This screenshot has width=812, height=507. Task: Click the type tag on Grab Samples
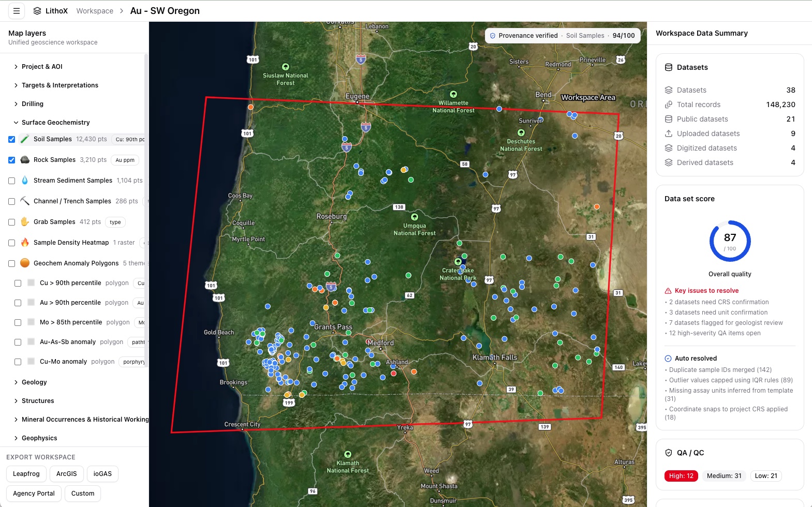115,222
